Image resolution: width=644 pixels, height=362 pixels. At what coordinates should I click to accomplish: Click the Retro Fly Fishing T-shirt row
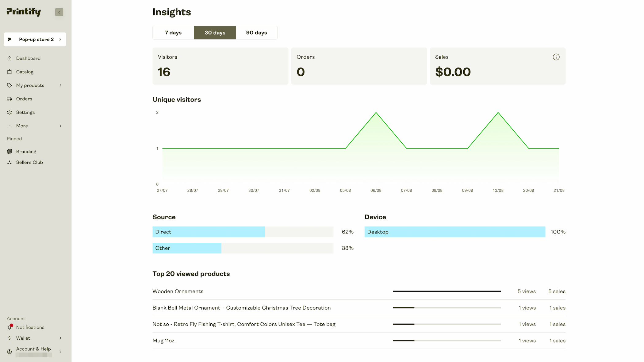pyautogui.click(x=359, y=324)
